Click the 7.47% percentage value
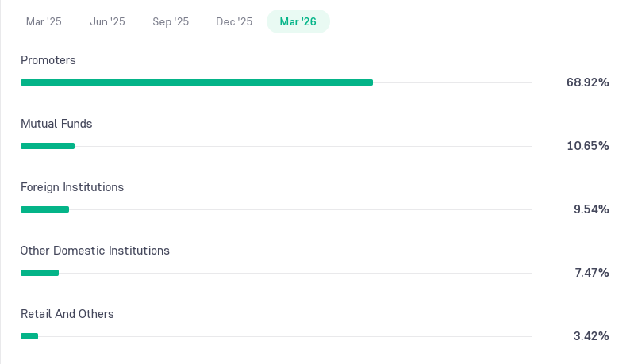Viewport: 634px width, 364px height. [x=592, y=273]
